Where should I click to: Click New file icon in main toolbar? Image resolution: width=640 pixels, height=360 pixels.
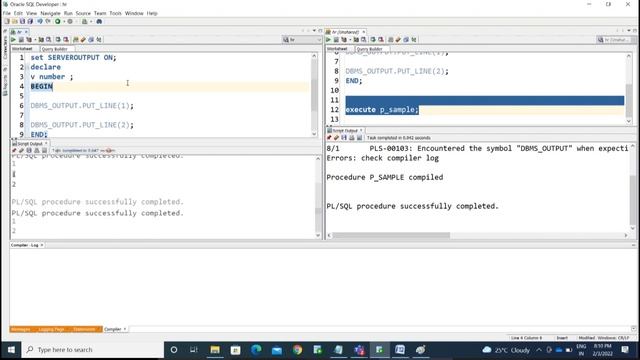[7, 21]
